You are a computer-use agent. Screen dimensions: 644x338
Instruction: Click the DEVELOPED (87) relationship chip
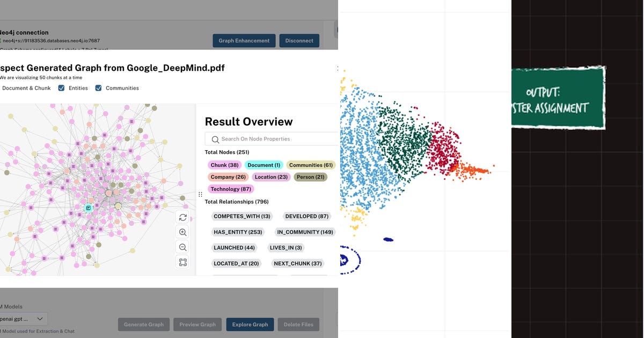point(306,216)
